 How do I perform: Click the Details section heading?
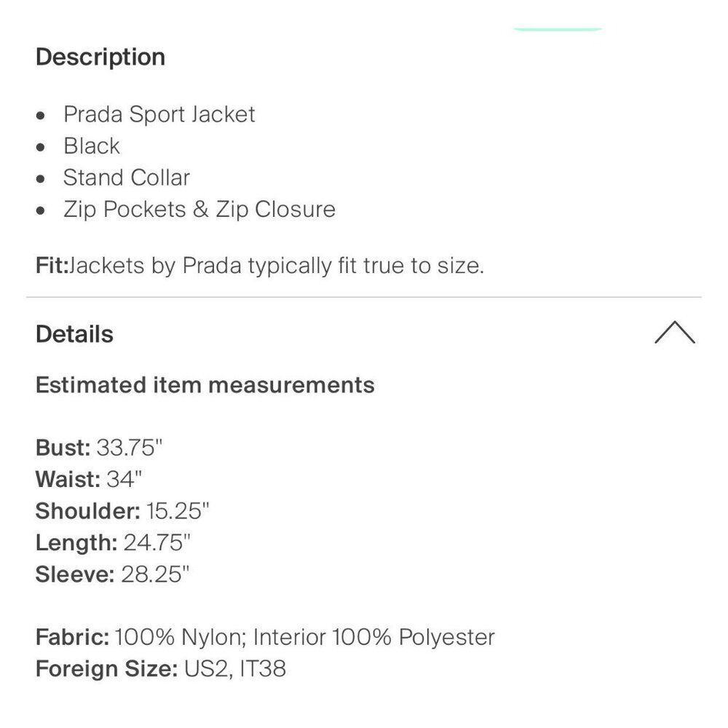point(74,335)
